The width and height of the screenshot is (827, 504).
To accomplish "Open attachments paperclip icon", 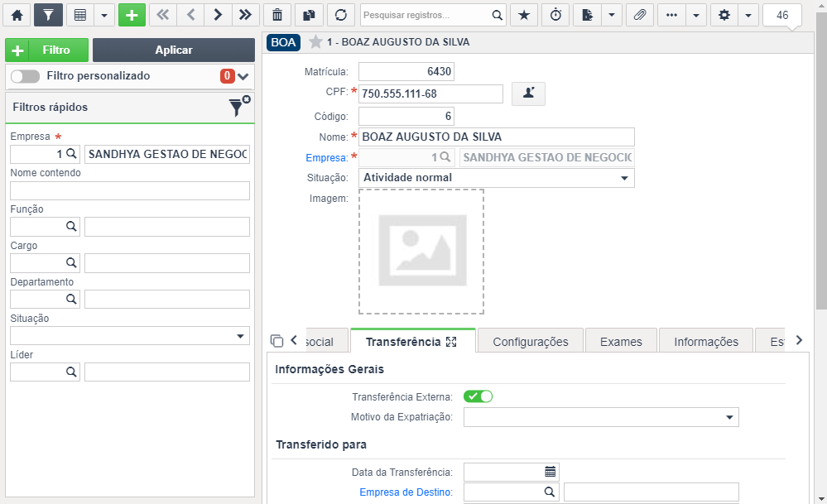I will tap(640, 15).
